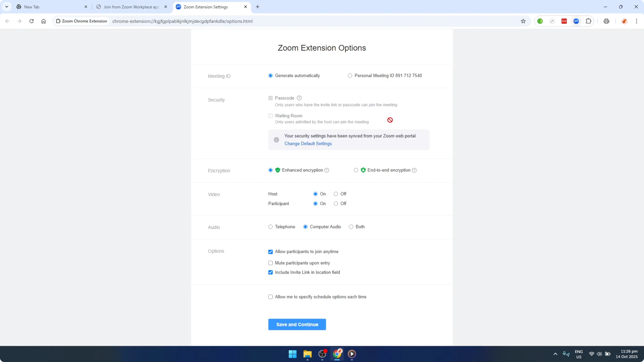
Task: Switch to Join from Zoom Workplace app tab
Action: pos(131,7)
